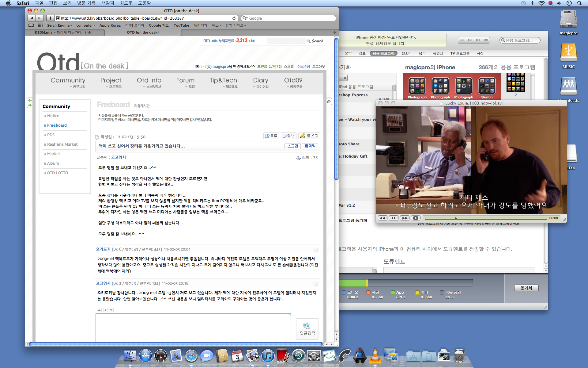Switch iTunes to album list view
The image size is (588, 368).
pyautogui.click(x=470, y=40)
